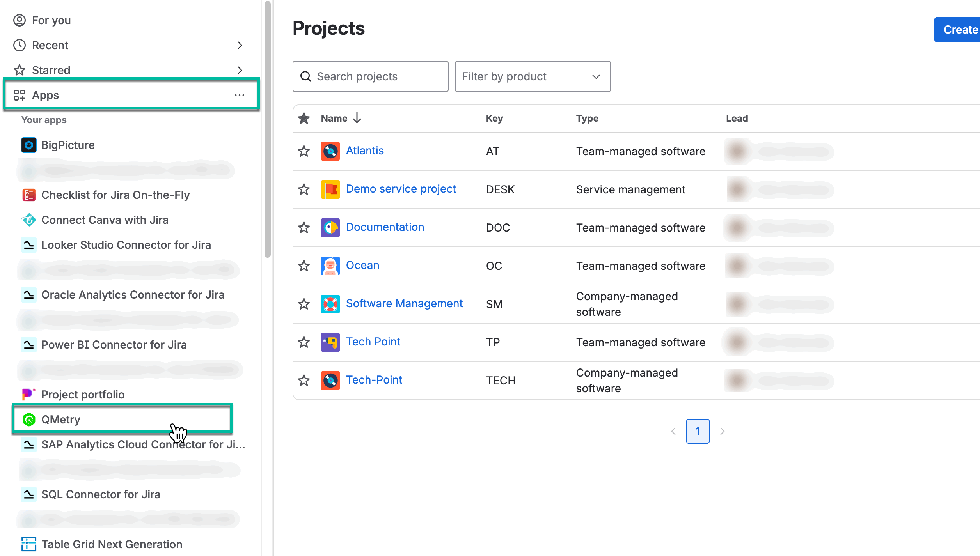Select the Table Grid Next Generation icon
This screenshot has width=980, height=556.
coord(28,544)
